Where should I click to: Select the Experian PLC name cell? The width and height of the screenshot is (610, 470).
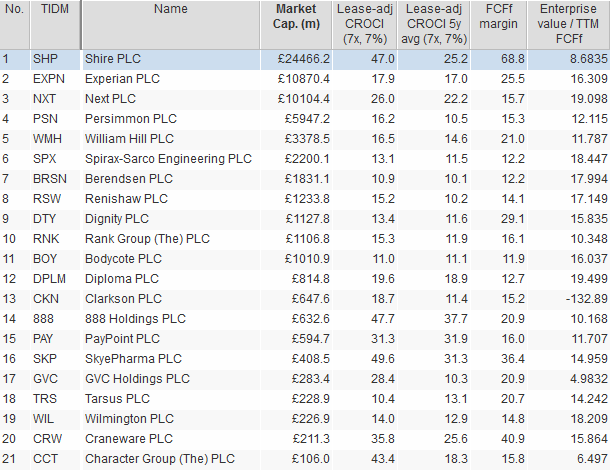coord(171,79)
